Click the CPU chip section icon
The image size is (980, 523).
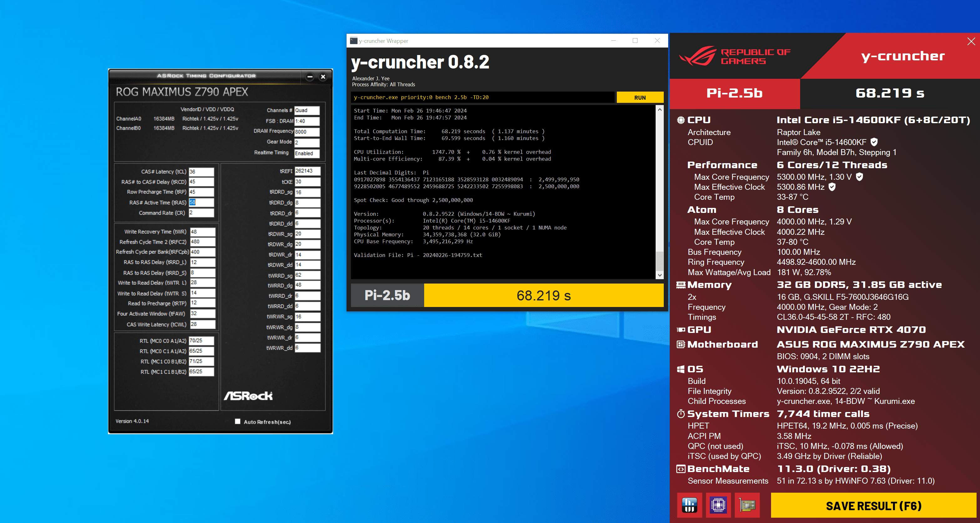coord(681,120)
